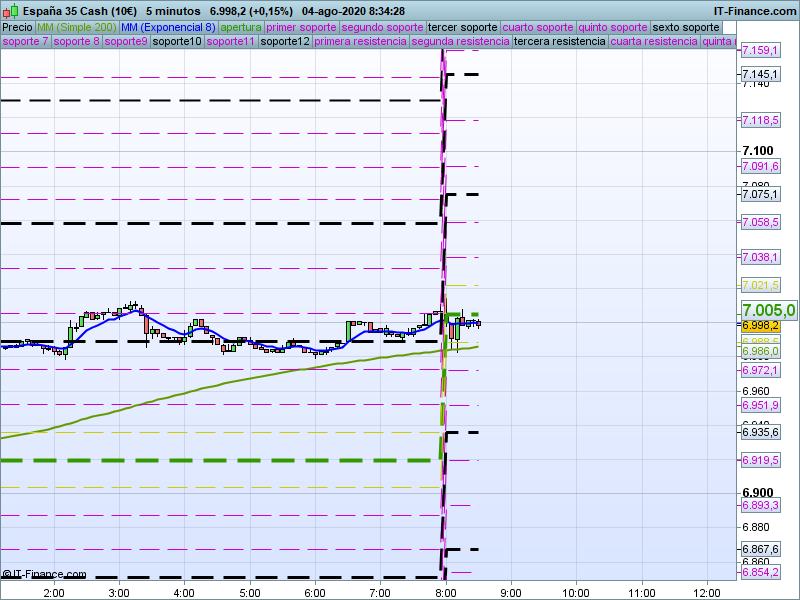Select the tercera resistencia label

(x=559, y=42)
